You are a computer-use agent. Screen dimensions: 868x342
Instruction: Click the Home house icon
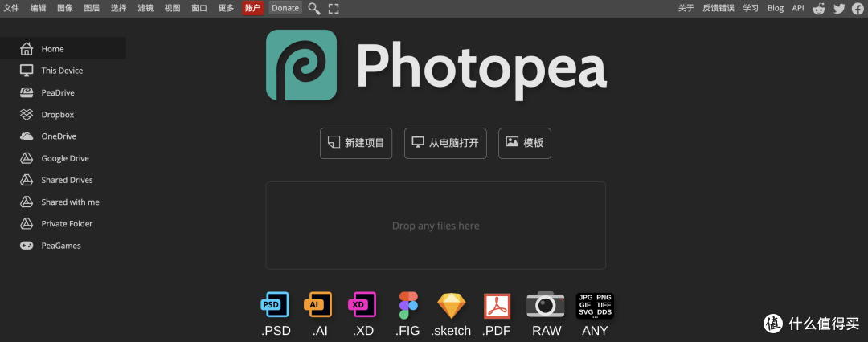pos(27,49)
